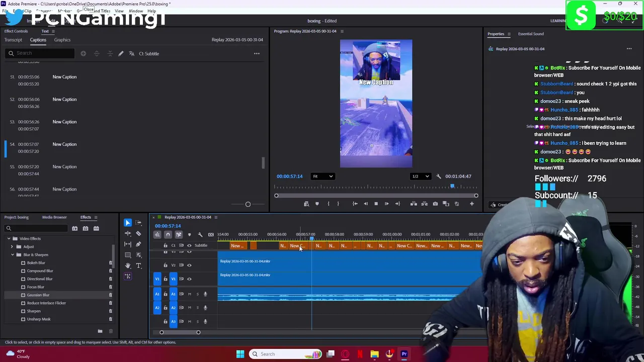Solo audio track A2
Image resolution: width=644 pixels, height=362 pixels.
197,308
